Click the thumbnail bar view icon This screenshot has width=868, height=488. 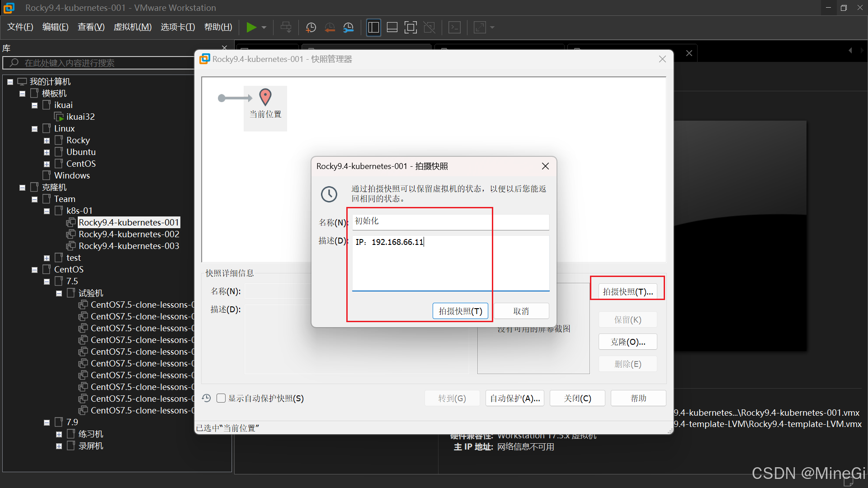pyautogui.click(x=392, y=28)
